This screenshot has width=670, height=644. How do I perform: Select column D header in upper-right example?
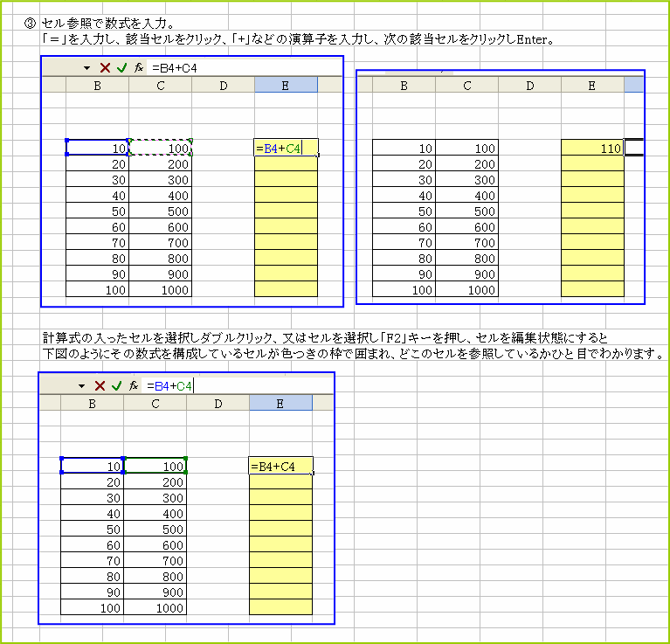tap(529, 85)
